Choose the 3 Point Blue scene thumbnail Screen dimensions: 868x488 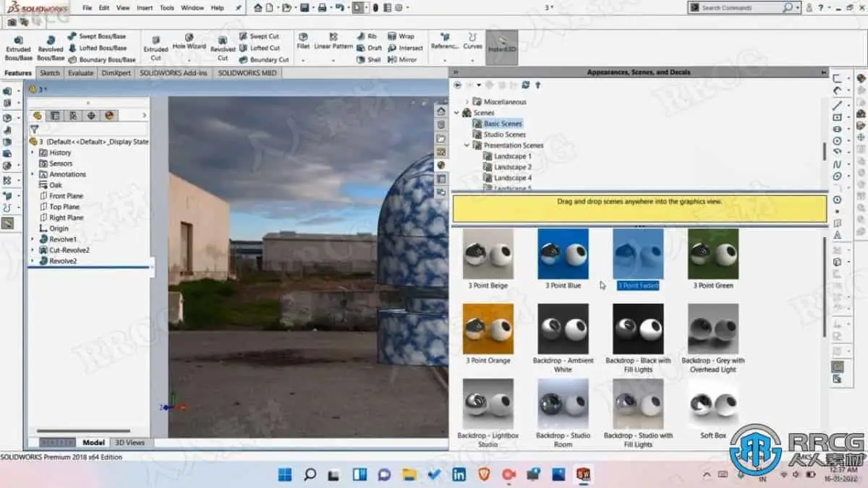coord(563,254)
